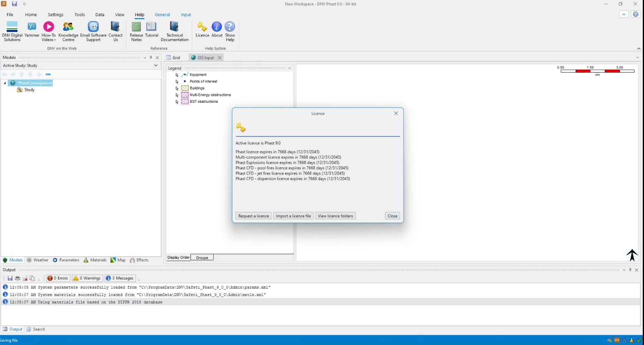The image size is (644, 345).
Task: Click the Buildings legend hatched swatch
Action: coord(185,88)
